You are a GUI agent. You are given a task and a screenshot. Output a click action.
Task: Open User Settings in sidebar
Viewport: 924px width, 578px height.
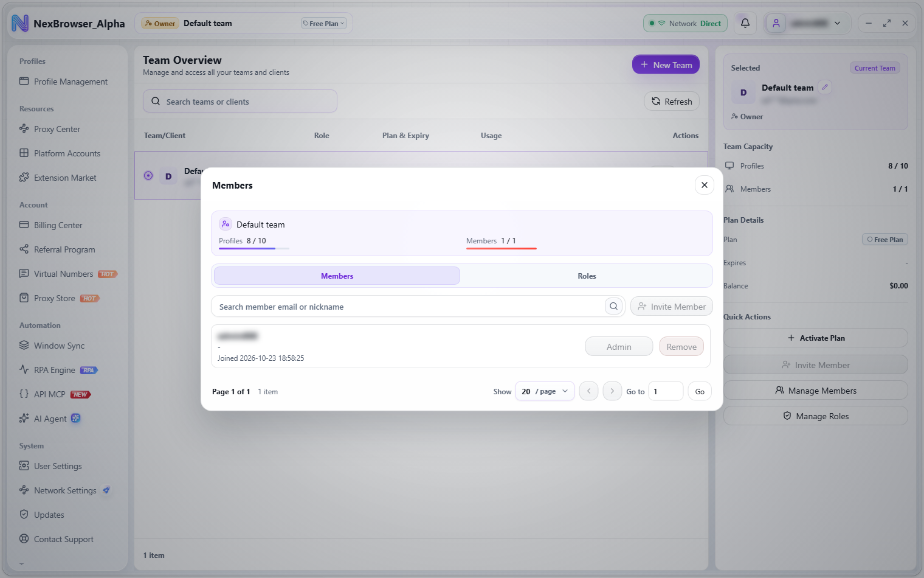[x=50, y=466]
